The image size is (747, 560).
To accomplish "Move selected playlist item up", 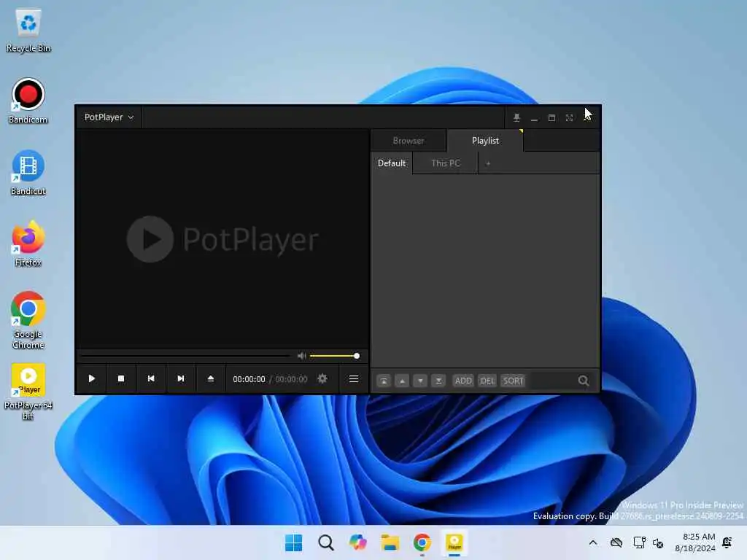I will (402, 381).
